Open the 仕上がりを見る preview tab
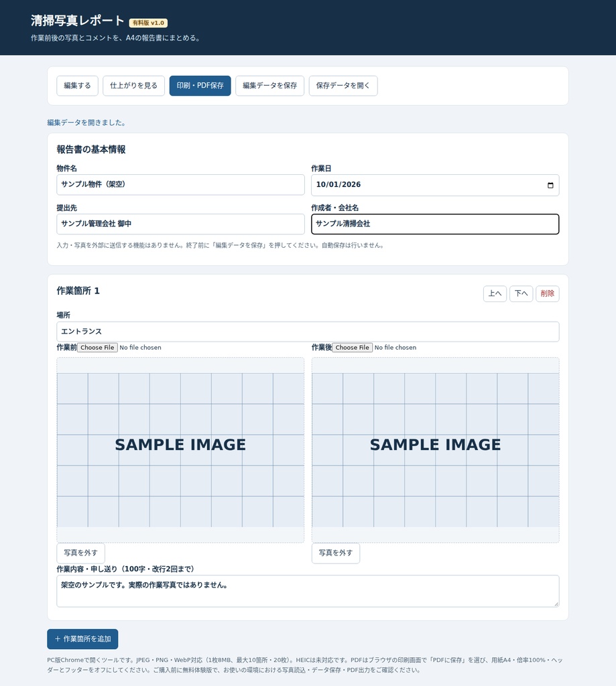Image resolution: width=616 pixels, height=686 pixels. (x=133, y=86)
